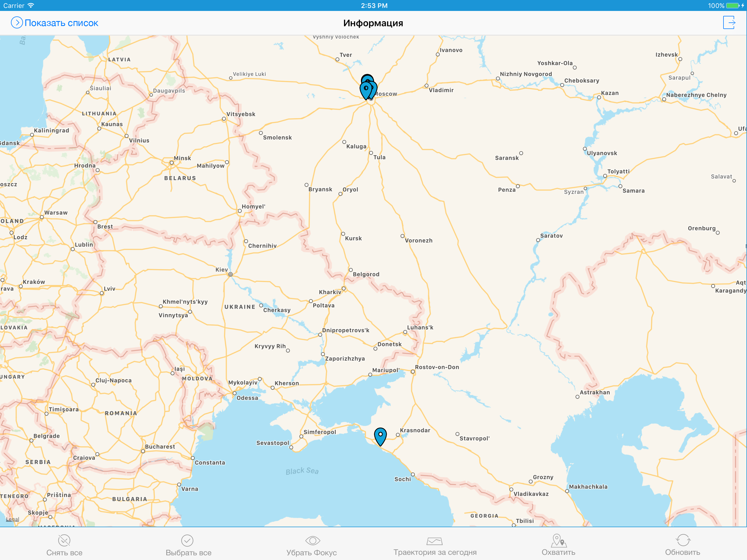Tap the Smolensk city label
Screen dimensions: 747x560
tap(277, 138)
